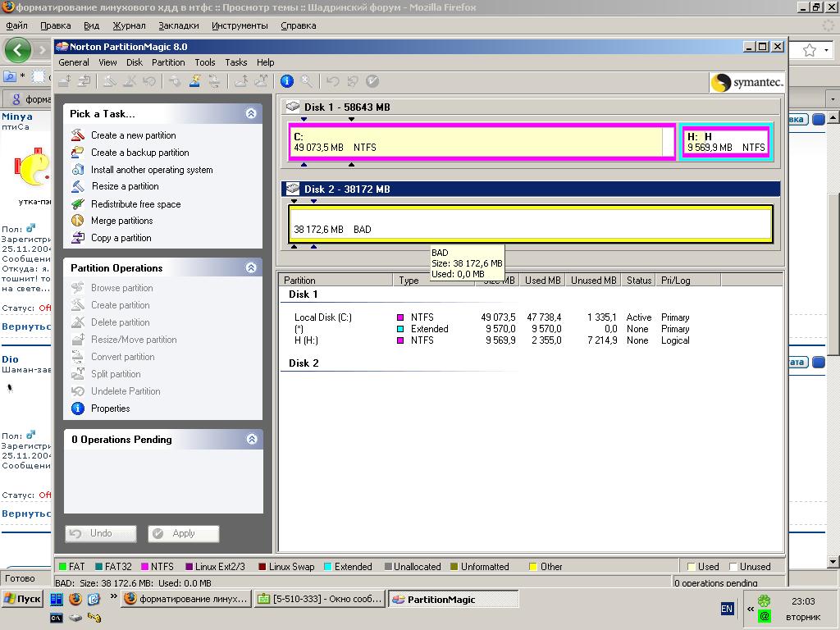Expand hidden system tray icons chevron
840x630 pixels.
pyautogui.click(x=750, y=609)
